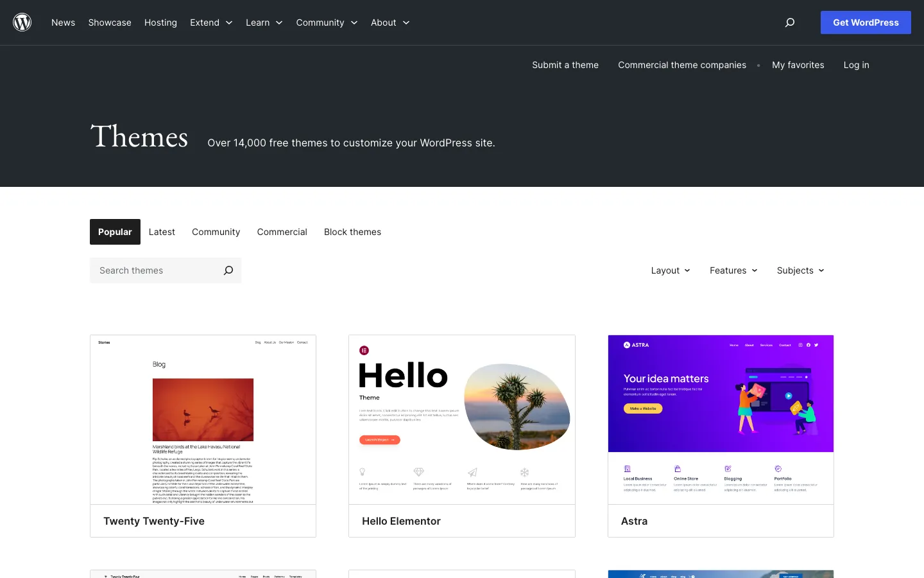Open the Hello Elementor theme thumbnail

click(x=462, y=419)
